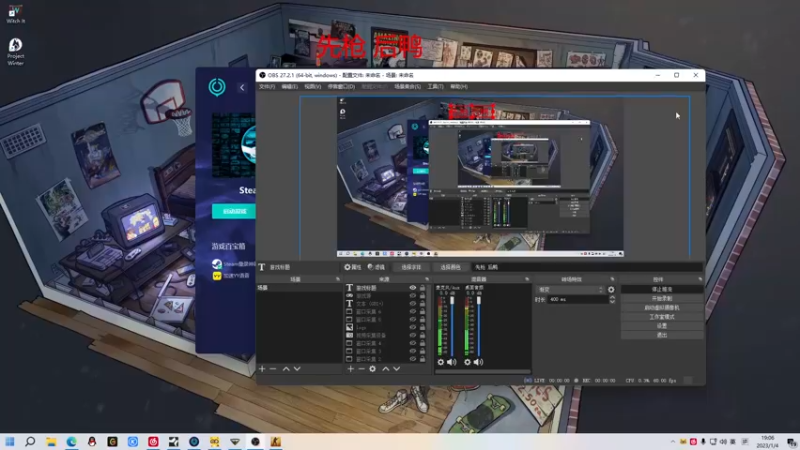Click the back chevron in the blue launcher window

point(242,87)
